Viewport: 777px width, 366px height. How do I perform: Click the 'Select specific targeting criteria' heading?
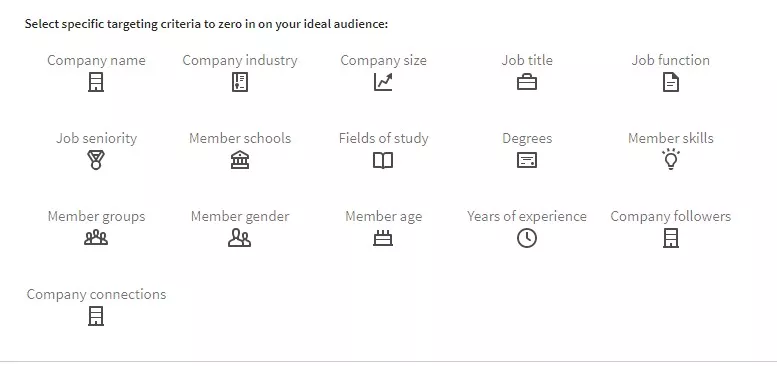pos(206,24)
